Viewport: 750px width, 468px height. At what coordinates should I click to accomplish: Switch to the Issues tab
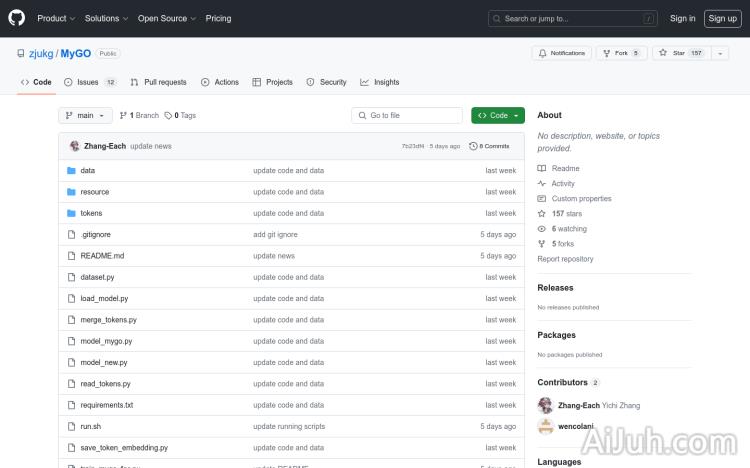click(x=90, y=82)
